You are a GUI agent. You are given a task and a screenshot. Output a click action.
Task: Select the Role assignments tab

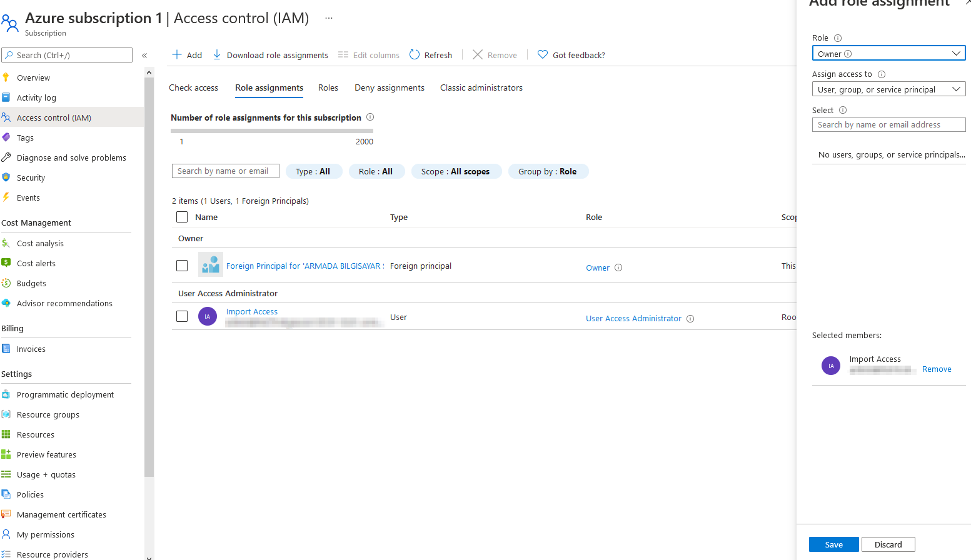point(269,87)
